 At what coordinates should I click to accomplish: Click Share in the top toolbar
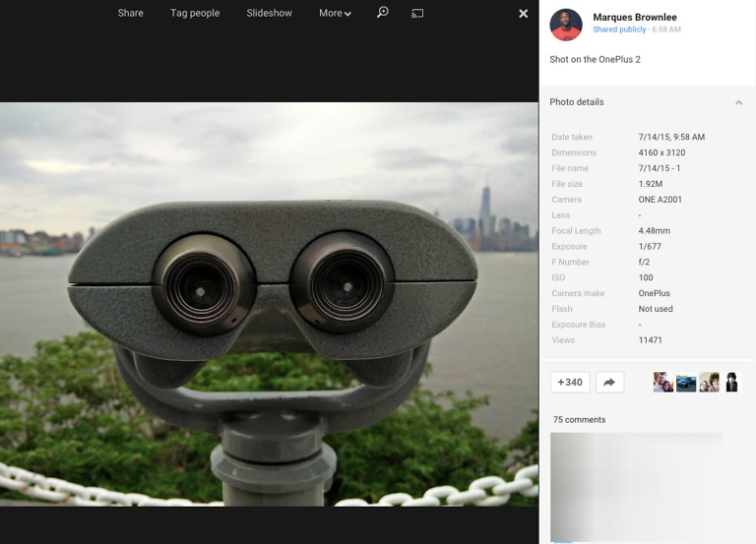point(130,13)
